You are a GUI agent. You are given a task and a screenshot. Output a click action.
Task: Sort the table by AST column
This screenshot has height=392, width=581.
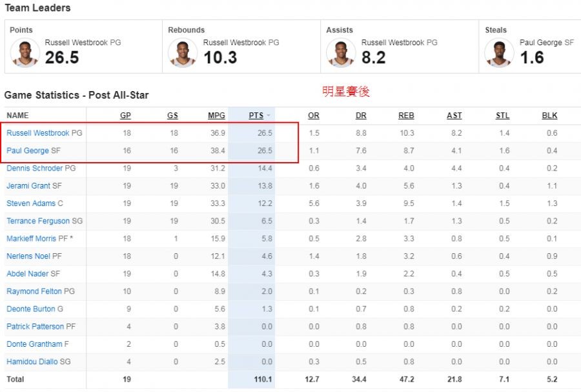(x=454, y=116)
